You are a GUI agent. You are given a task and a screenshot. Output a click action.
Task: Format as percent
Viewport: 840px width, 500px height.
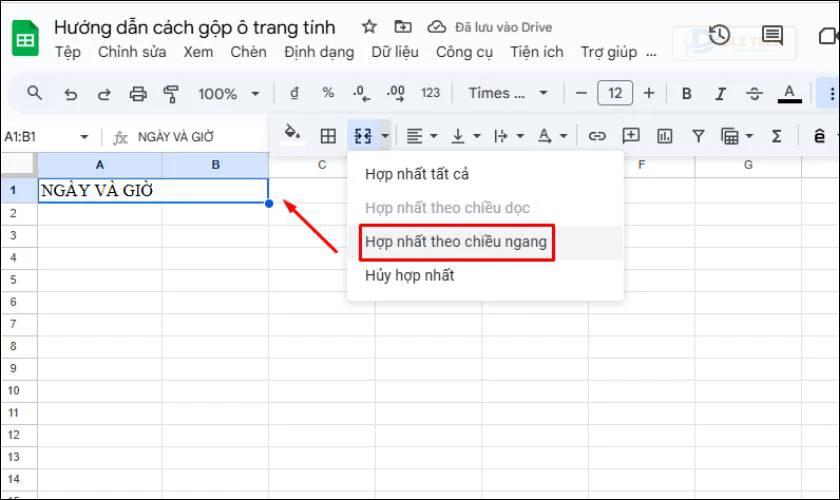[328, 93]
